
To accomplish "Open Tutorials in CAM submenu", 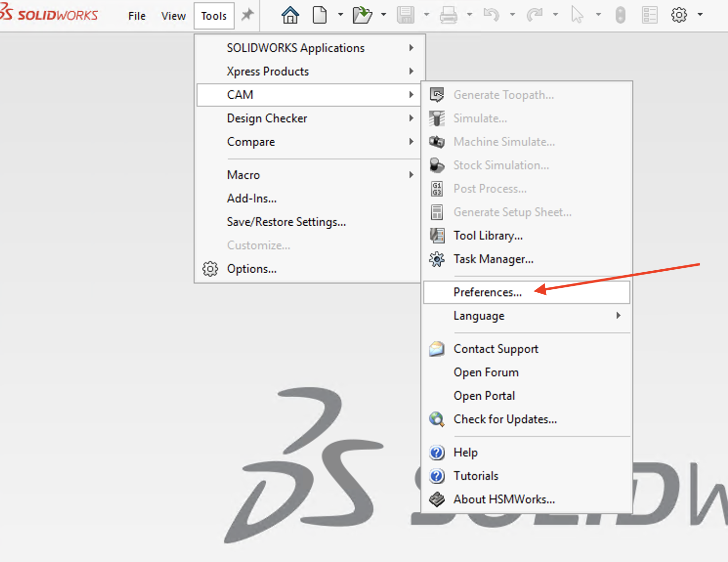I will click(x=527, y=476).
